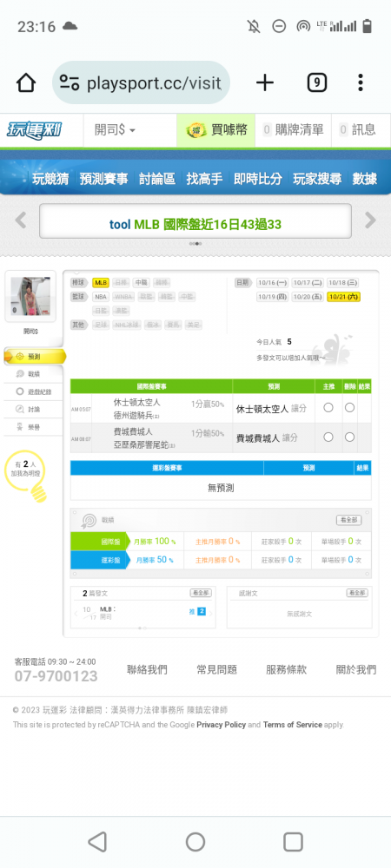Select the NBA league filter
391x868 pixels.
(x=100, y=297)
